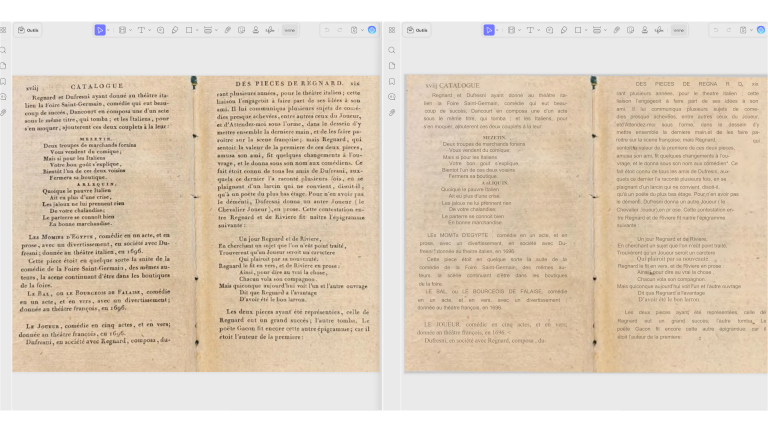Viewport: 768px width, 432px height.
Task: Open the comments panel in the right sidebar
Action: [392, 97]
